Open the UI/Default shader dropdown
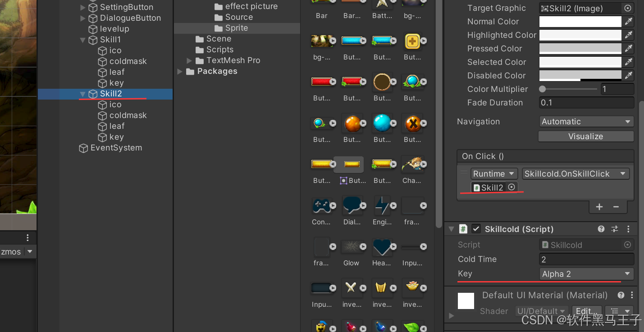 coord(541,311)
